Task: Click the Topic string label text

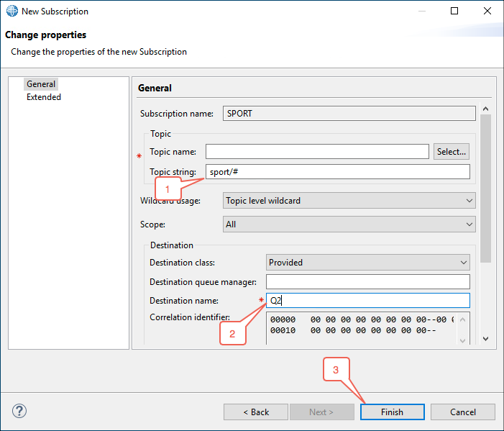Action: (173, 172)
